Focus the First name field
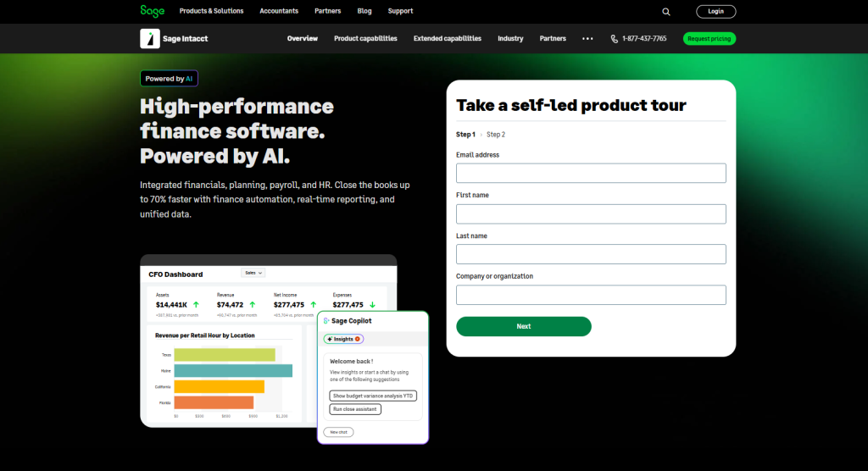The width and height of the screenshot is (868, 471). [591, 214]
